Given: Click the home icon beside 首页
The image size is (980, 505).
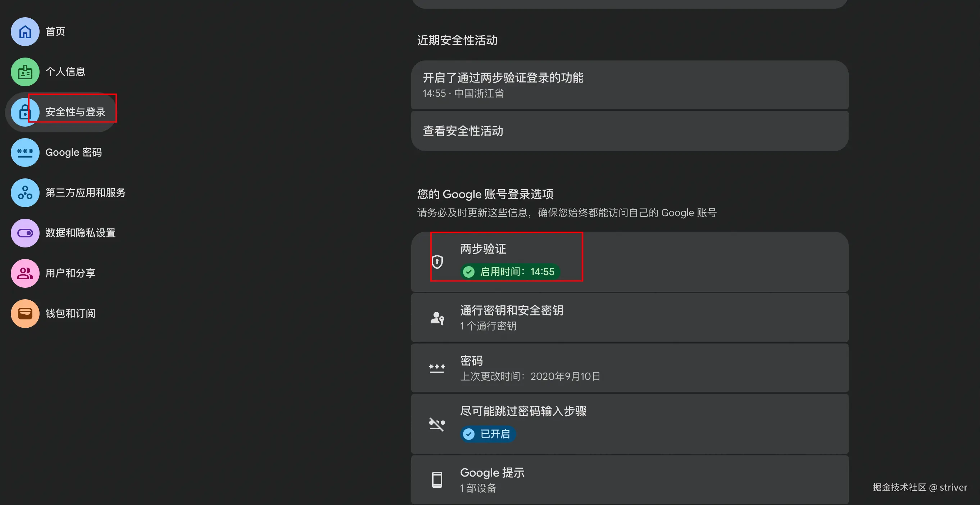Looking at the screenshot, I should [25, 32].
